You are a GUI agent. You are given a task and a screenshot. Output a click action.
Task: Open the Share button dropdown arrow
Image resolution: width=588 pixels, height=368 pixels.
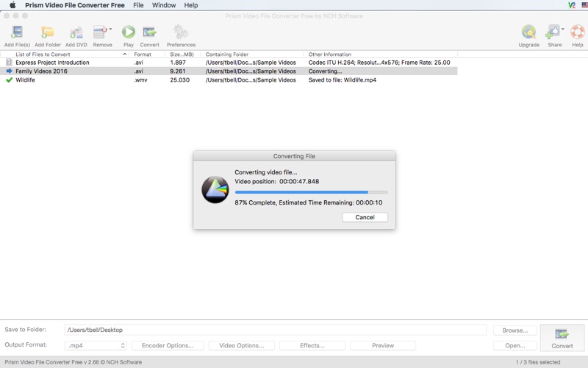pyautogui.click(x=562, y=29)
